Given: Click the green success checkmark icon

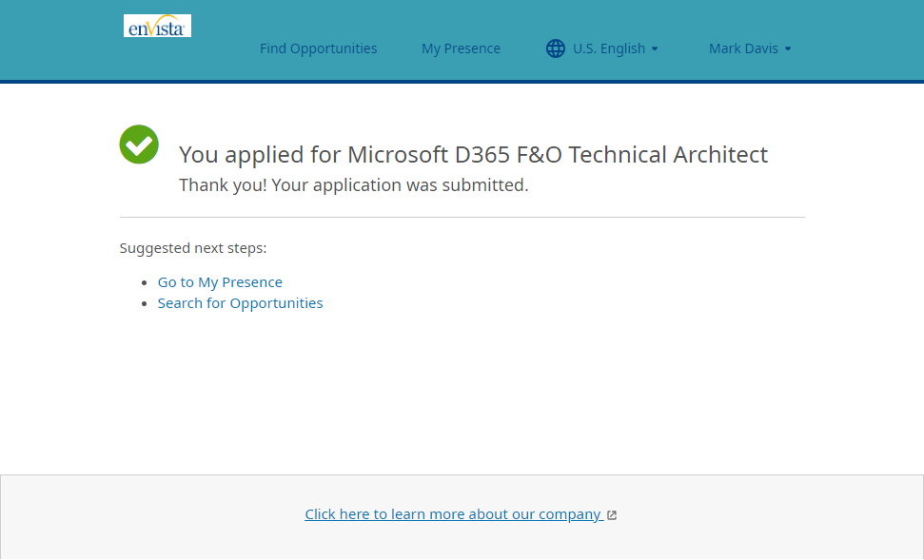Looking at the screenshot, I should pos(139,145).
